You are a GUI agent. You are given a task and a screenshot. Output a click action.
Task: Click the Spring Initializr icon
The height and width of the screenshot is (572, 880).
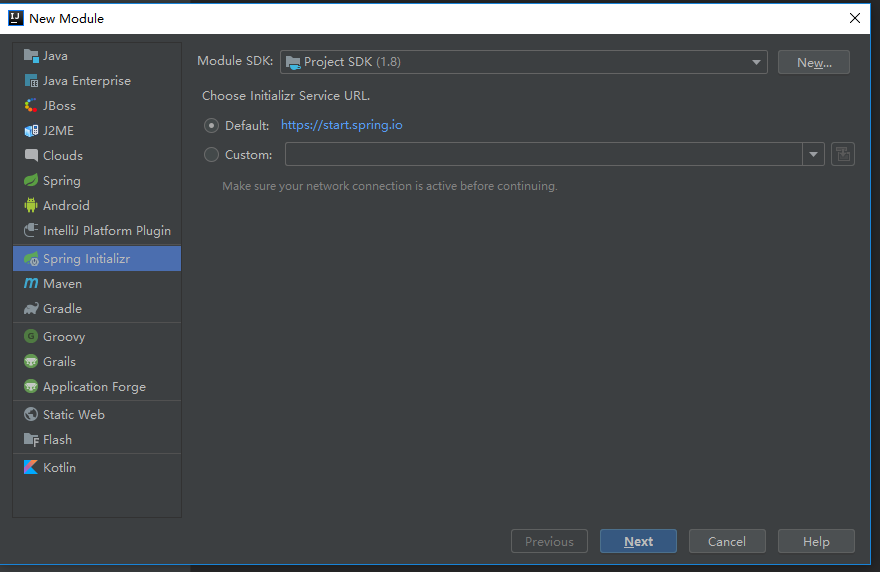coord(31,259)
